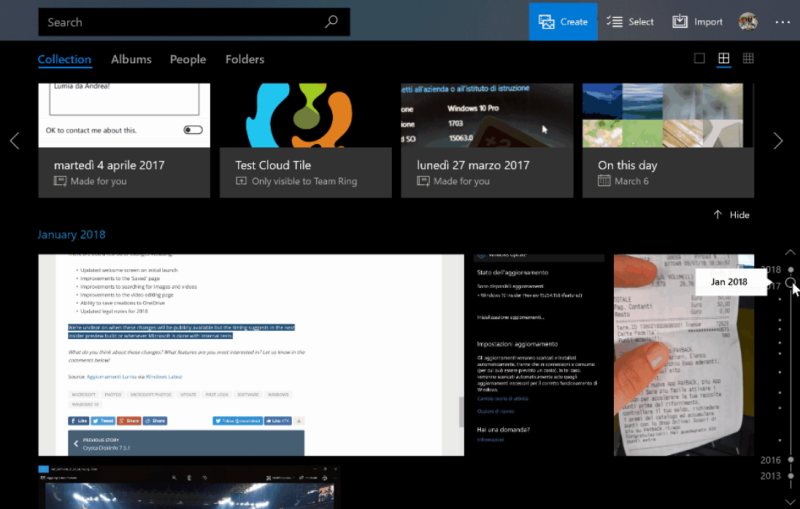Click the 'March 6' date text
800x509 pixels.
click(632, 181)
